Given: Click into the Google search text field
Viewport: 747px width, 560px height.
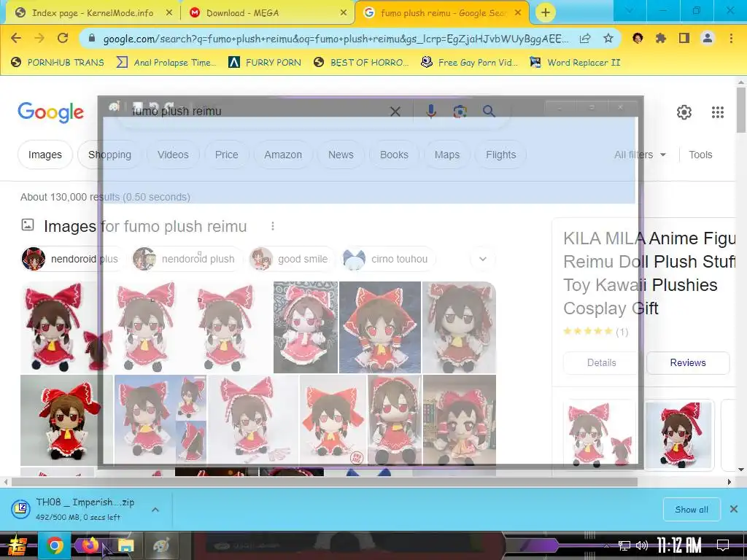Looking at the screenshot, I should coord(258,112).
